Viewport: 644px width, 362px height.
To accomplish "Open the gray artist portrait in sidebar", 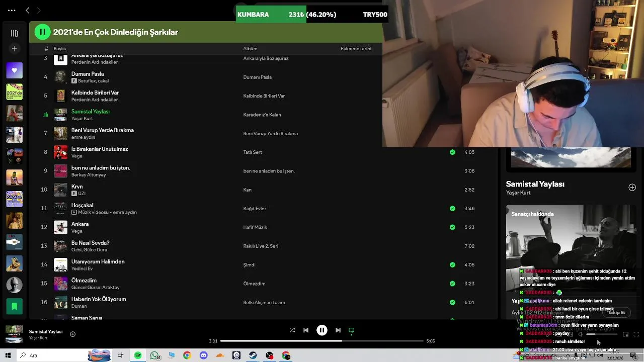I will pyautogui.click(x=14, y=285).
